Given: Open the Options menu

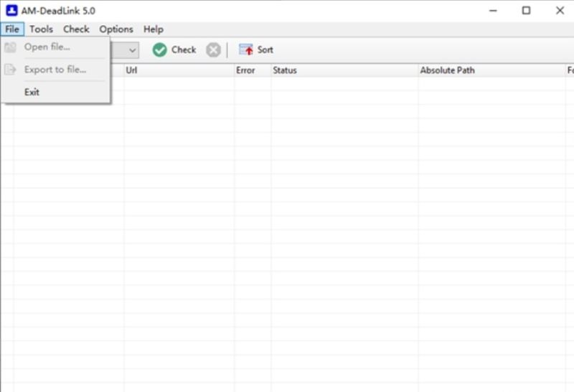Looking at the screenshot, I should tap(116, 29).
